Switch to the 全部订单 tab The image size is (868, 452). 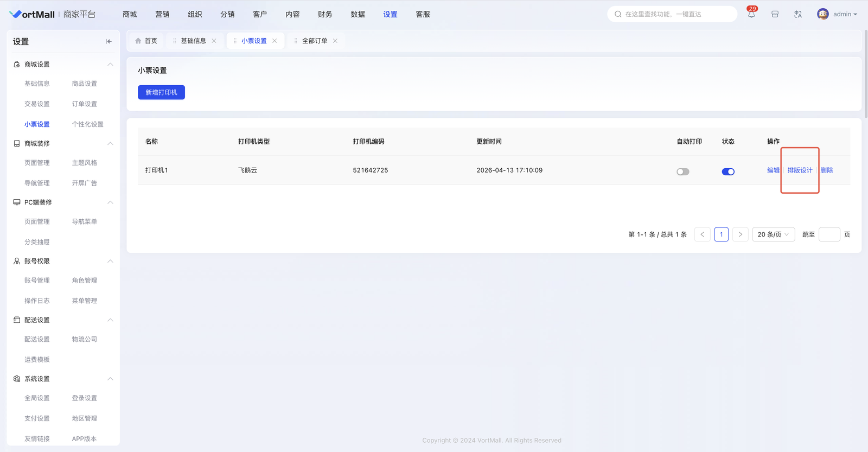pos(315,41)
